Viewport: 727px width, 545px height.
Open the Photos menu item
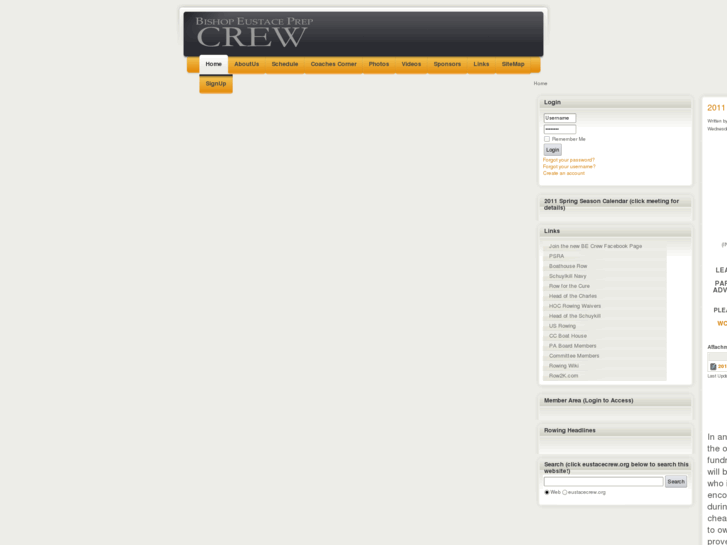click(x=379, y=64)
